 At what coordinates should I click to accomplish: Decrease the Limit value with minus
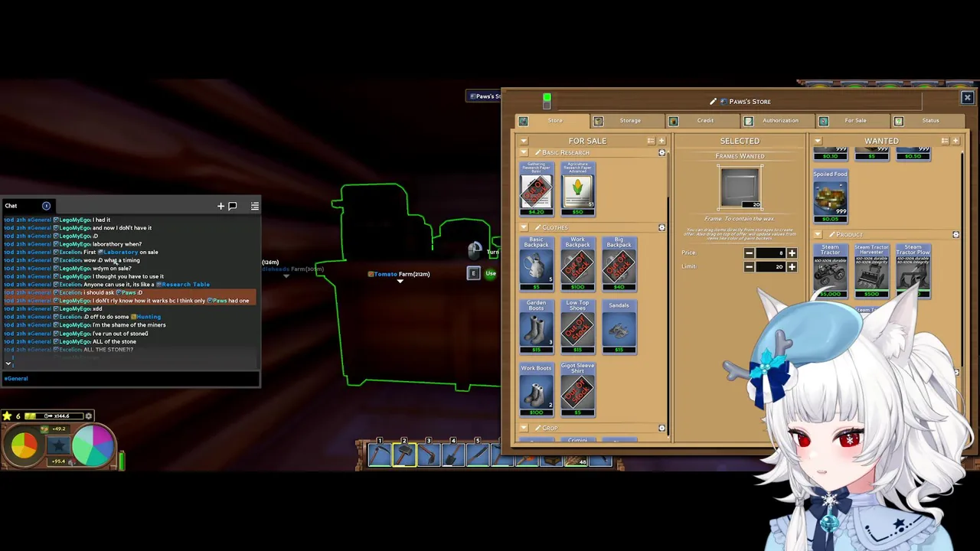tap(749, 267)
